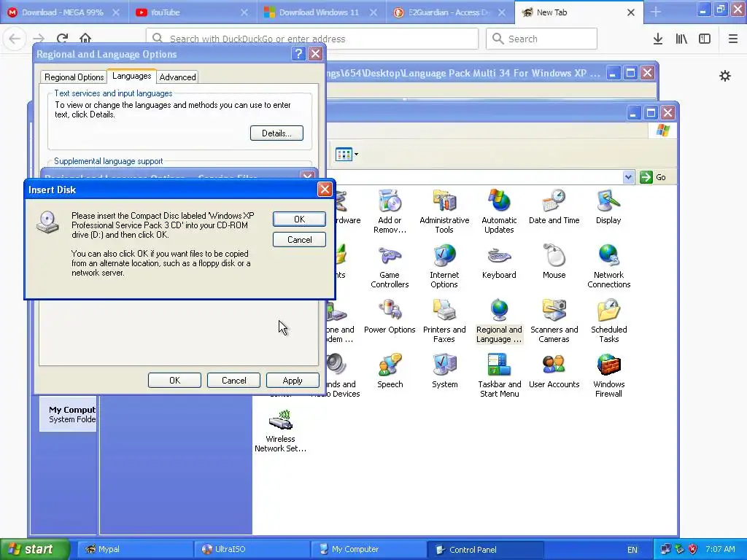Open Game Controllers icon
Screen dimensions: 747x560
click(390, 266)
